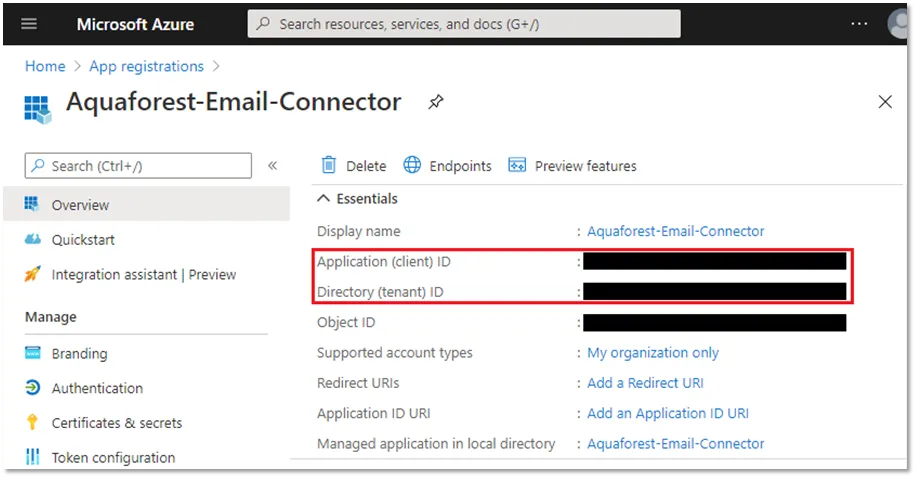Screen dimensions: 916x478
Task: Click the Delete trash icon
Action: coord(329,165)
